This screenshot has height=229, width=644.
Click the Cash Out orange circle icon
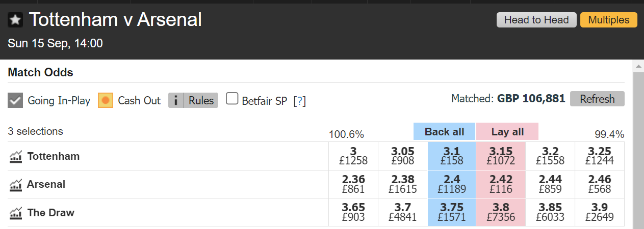(106, 100)
